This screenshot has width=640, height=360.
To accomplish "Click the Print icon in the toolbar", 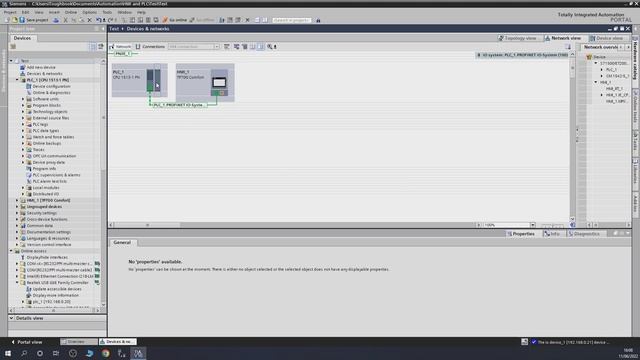I will (x=56, y=20).
